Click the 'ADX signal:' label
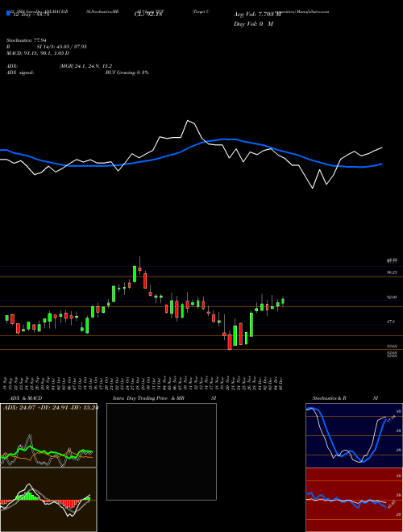 pyautogui.click(x=20, y=73)
